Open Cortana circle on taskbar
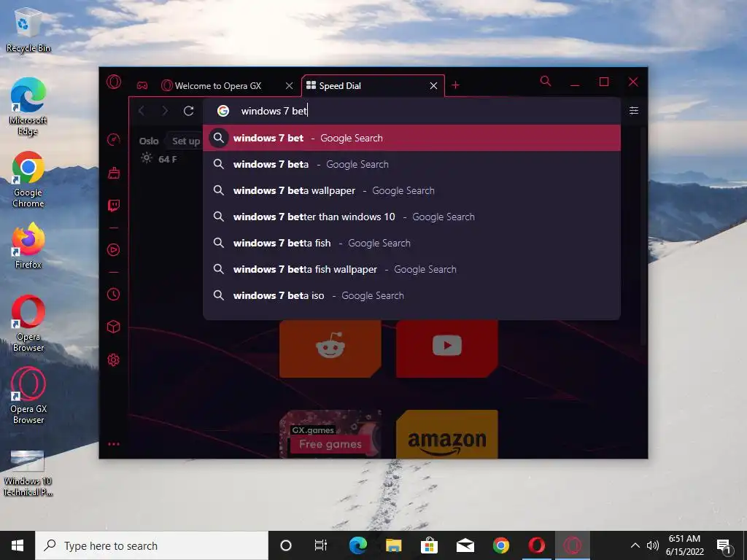Screen dimensions: 747x560 click(286, 545)
